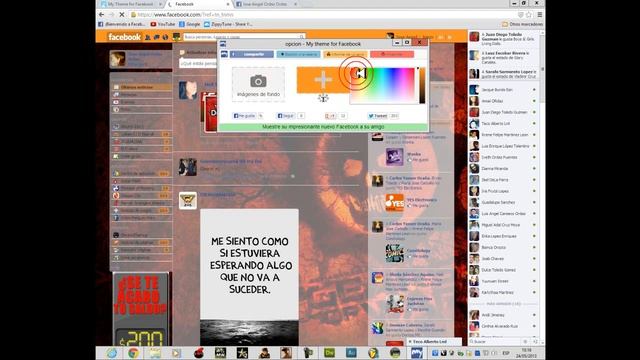
Task: Open Internet Explorer from taskbar
Action: 111,353
